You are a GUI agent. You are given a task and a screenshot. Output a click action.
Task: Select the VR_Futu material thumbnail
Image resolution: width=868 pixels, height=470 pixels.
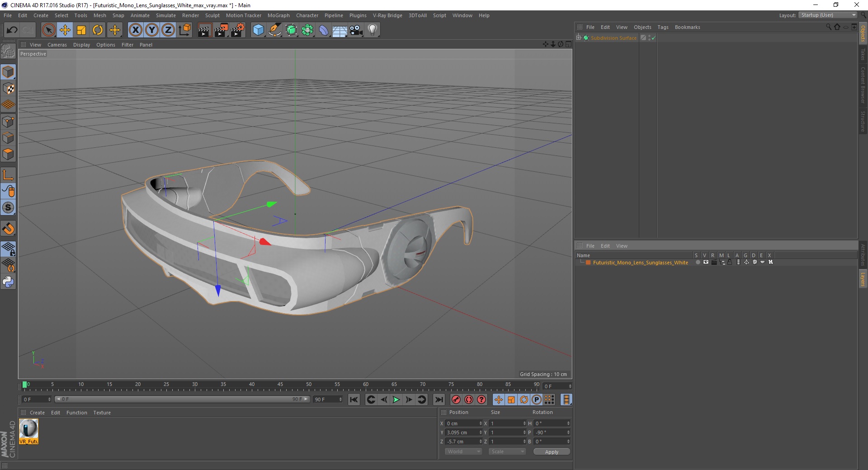[x=28, y=431]
